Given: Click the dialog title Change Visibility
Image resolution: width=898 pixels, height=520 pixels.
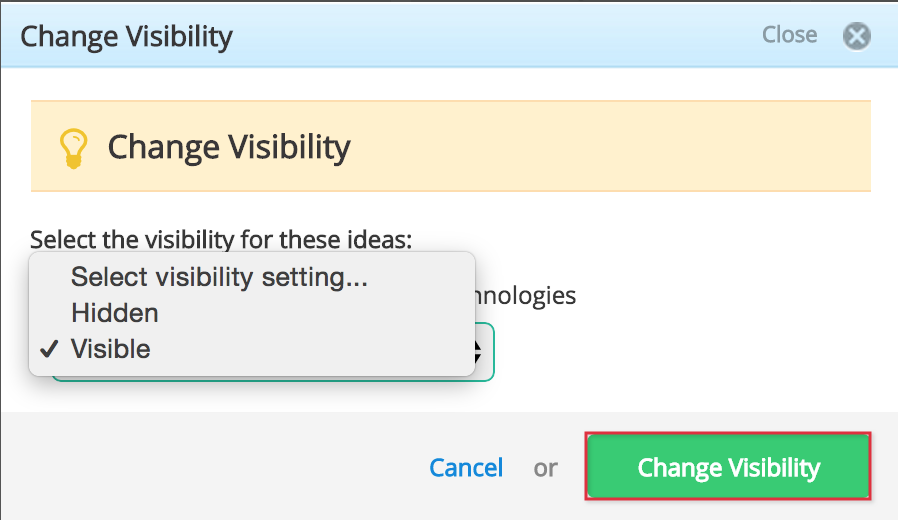Looking at the screenshot, I should pos(126,37).
